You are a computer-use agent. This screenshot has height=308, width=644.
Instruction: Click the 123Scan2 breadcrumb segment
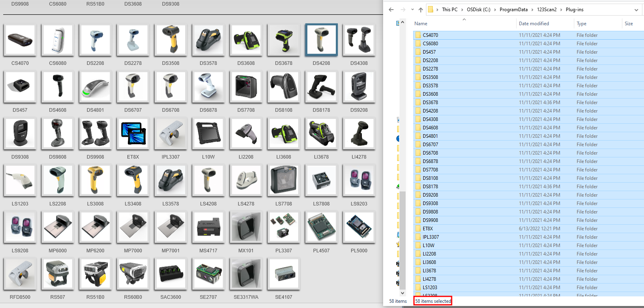pyautogui.click(x=547, y=10)
